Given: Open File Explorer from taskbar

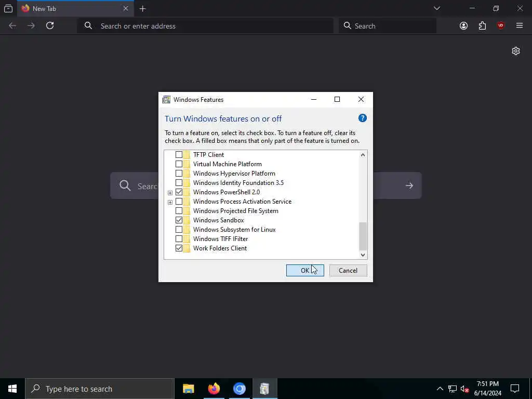Looking at the screenshot, I should (188, 389).
